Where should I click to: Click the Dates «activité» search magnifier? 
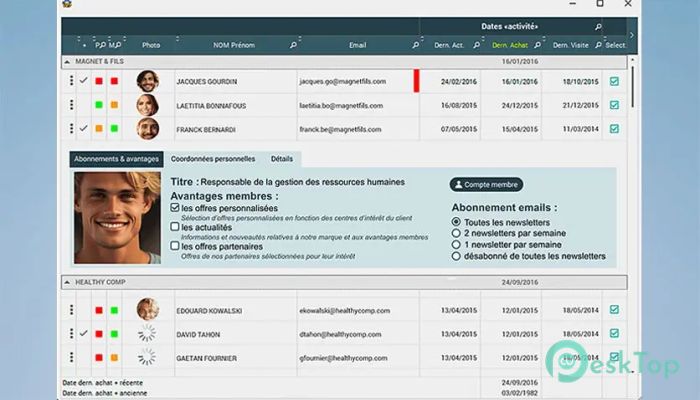[598, 27]
